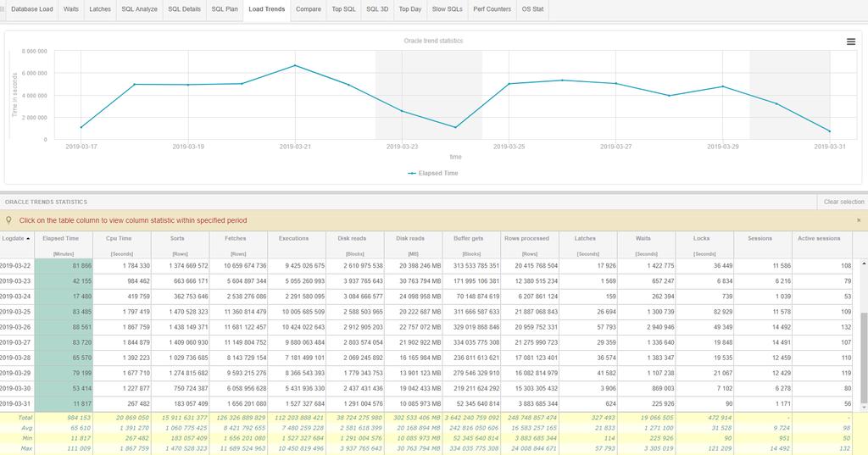
Task: Click elapsed time value 42 155
Action: [x=82, y=281]
